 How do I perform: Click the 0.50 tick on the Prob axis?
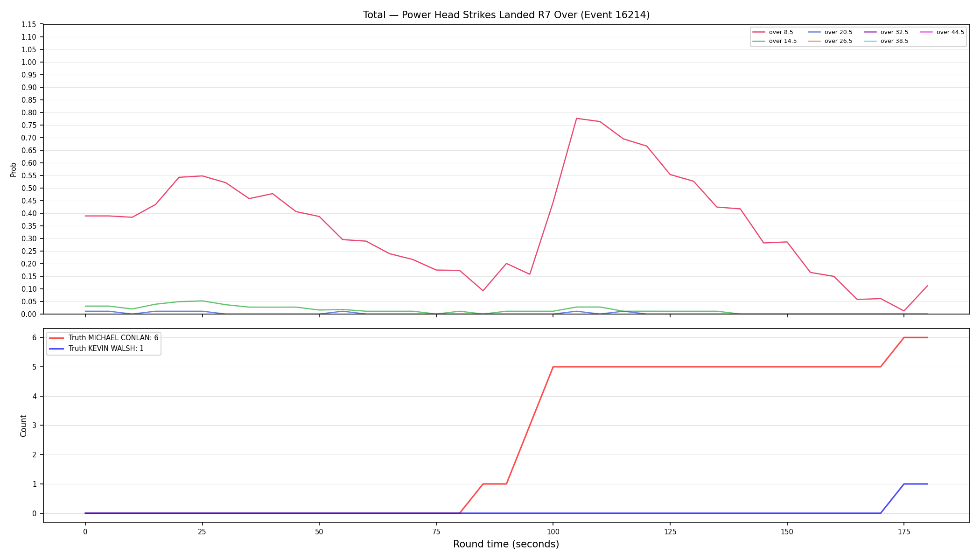(29, 188)
